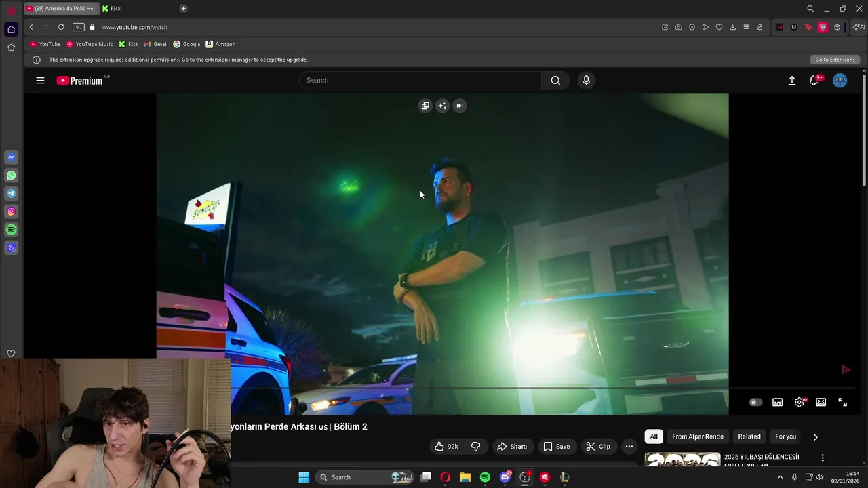This screenshot has width=868, height=488.
Task: Click Go to Extensions button
Action: pos(835,60)
